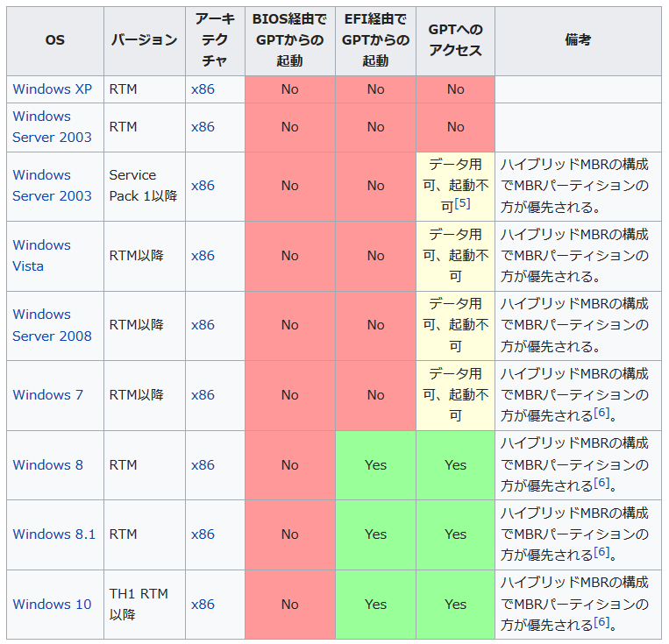669x644 pixels.
Task: Go to the Windows 8.1 link
Action: tap(53, 534)
